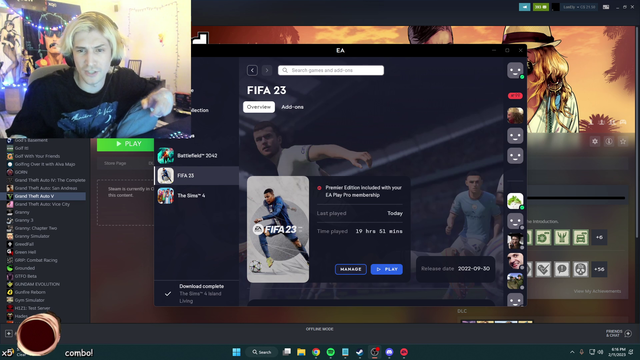Open the Steam game settings gear icon

pos(595,141)
